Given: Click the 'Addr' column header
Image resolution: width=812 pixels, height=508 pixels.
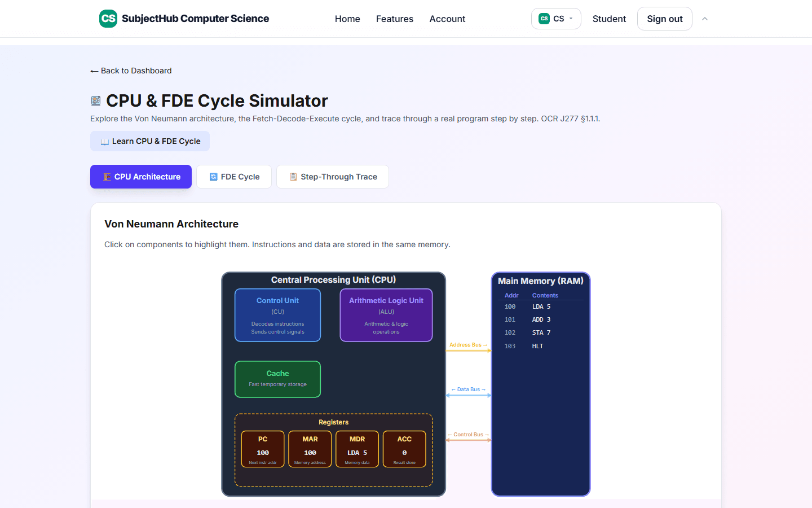Looking at the screenshot, I should point(511,295).
